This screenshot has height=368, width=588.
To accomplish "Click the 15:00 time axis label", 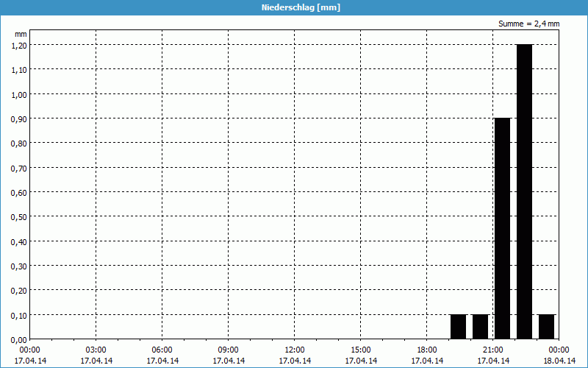I will 361,350.
